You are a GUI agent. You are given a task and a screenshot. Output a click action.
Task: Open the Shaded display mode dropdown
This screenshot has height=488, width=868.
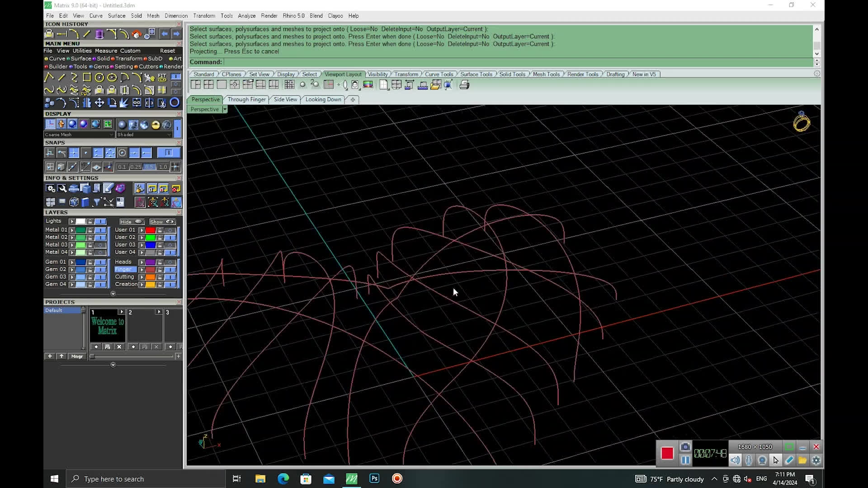click(x=144, y=135)
